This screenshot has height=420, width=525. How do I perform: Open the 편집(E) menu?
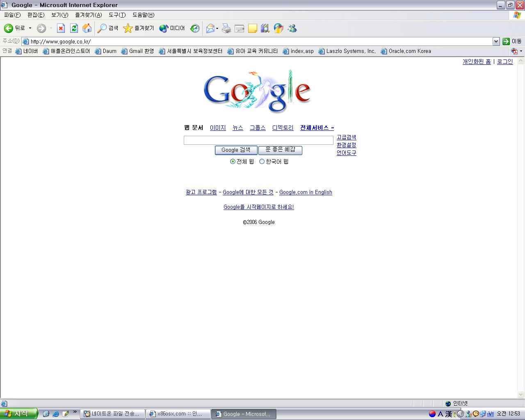36,15
